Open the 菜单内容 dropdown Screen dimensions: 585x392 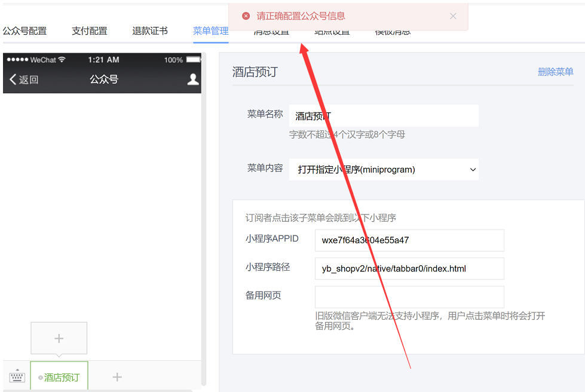coord(384,170)
